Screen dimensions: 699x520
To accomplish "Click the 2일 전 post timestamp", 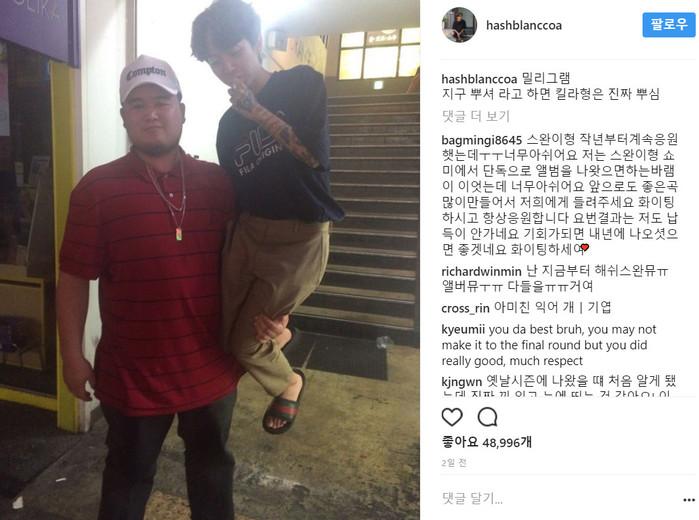I will pyautogui.click(x=454, y=463).
